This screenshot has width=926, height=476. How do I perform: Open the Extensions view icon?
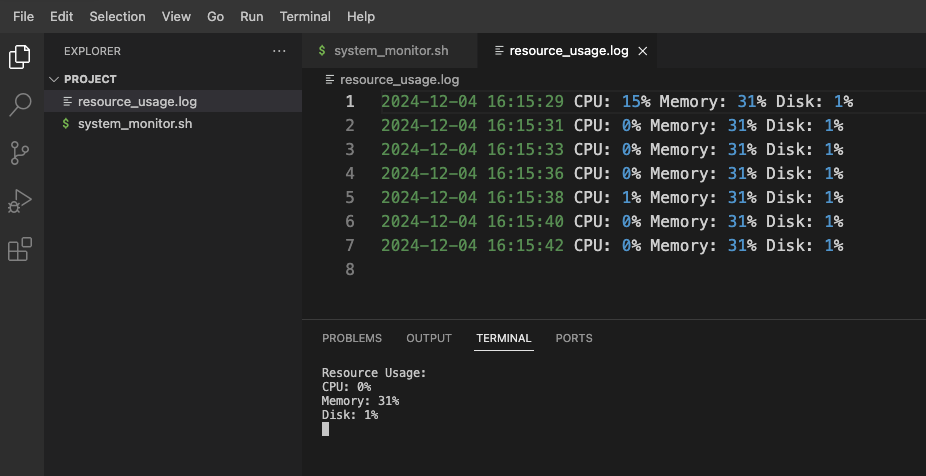tap(20, 249)
